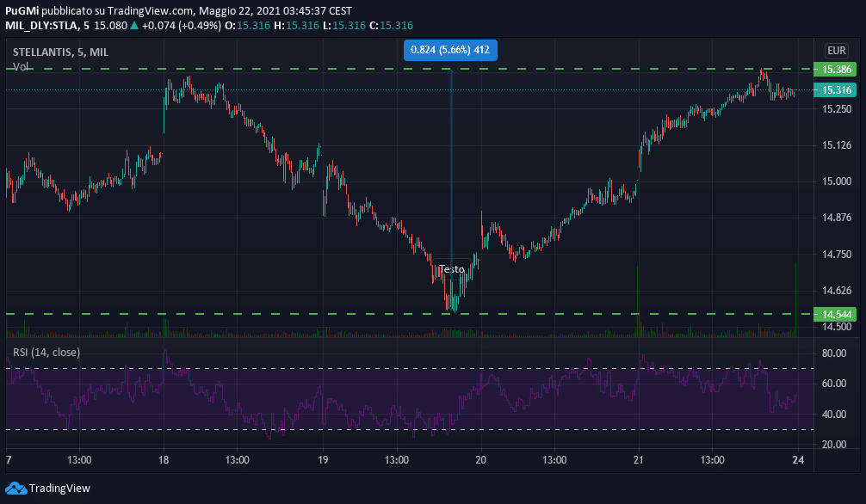The height and width of the screenshot is (504, 866).
Task: Click the EUR currency button
Action: 836,51
